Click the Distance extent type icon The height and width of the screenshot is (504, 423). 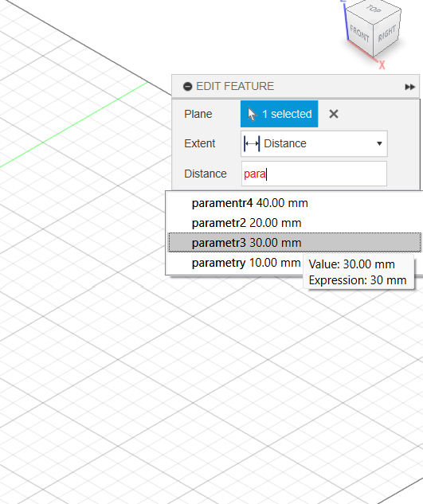[x=252, y=143]
